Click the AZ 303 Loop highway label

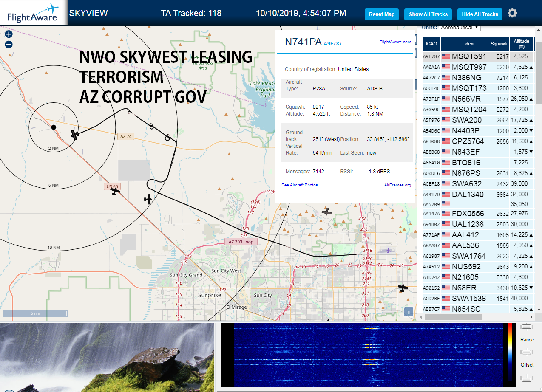coord(241,242)
